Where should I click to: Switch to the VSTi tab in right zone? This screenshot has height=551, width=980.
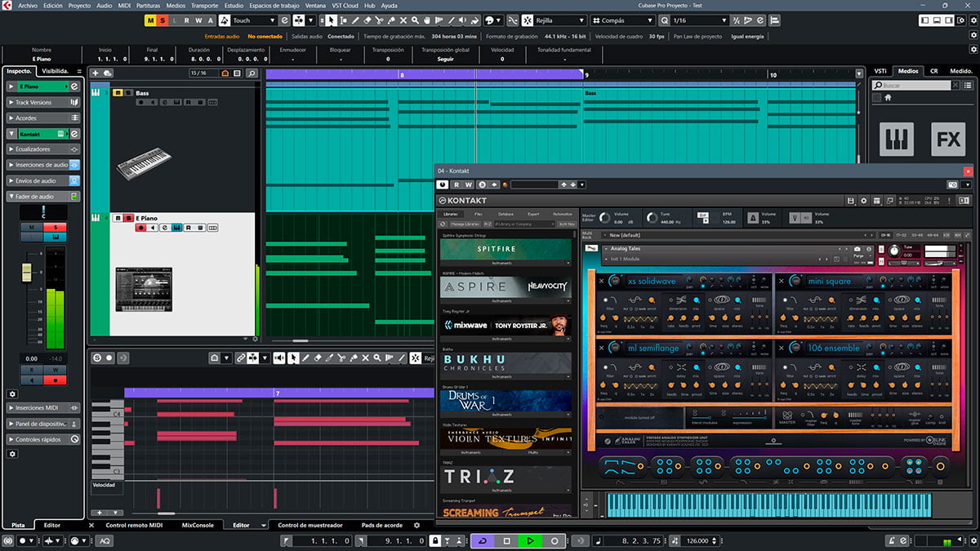click(x=880, y=71)
